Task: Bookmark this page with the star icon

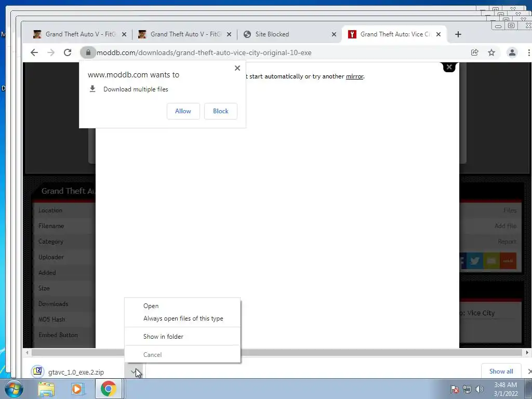Action: click(491, 52)
